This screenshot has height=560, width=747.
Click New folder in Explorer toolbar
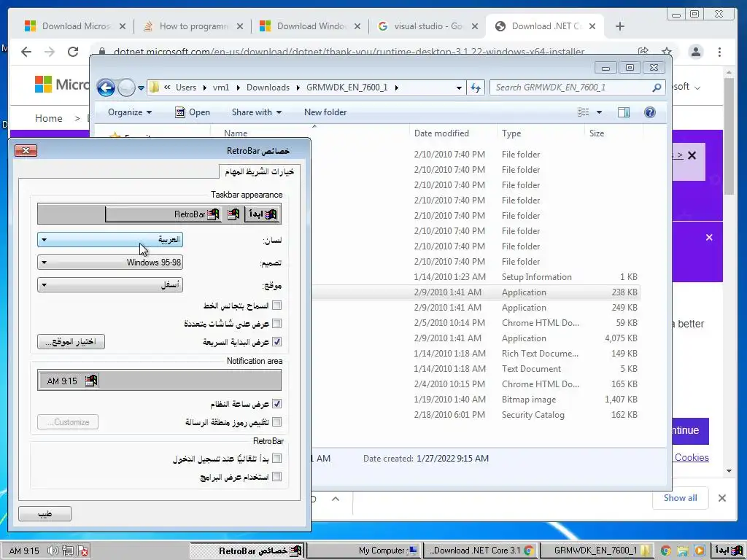(x=325, y=112)
